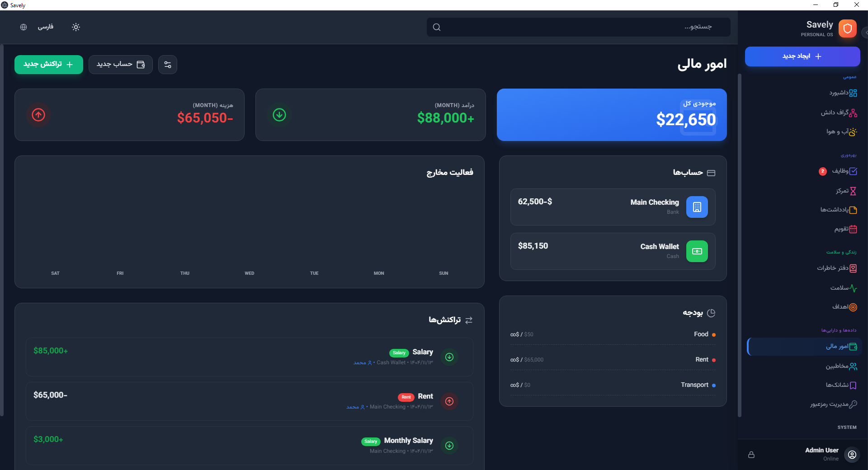This screenshot has height=470, width=868.
Task: Collapse the sidebar with the edge chevron
Action: coord(865,33)
